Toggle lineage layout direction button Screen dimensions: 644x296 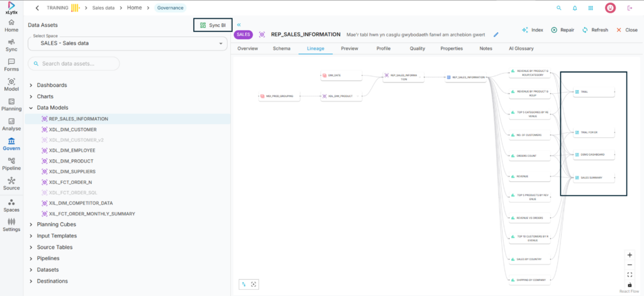click(244, 285)
